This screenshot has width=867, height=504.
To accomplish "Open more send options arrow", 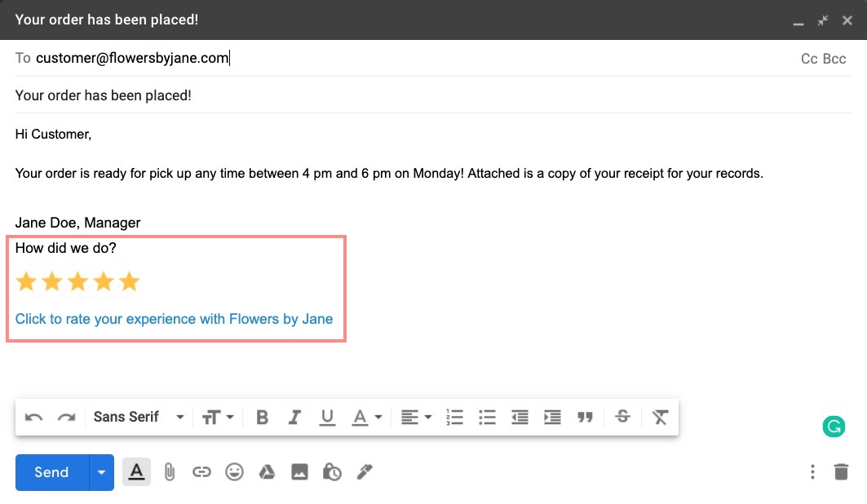I will click(x=101, y=472).
